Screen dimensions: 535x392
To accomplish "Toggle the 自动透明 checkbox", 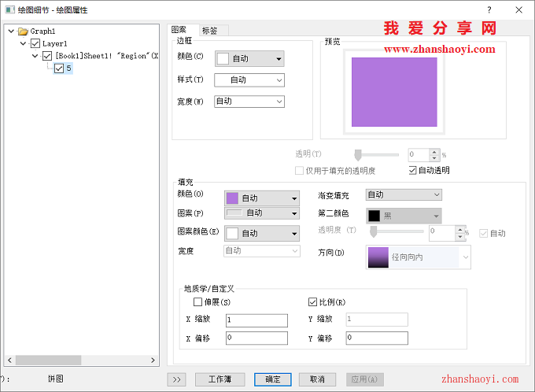I will click(412, 170).
